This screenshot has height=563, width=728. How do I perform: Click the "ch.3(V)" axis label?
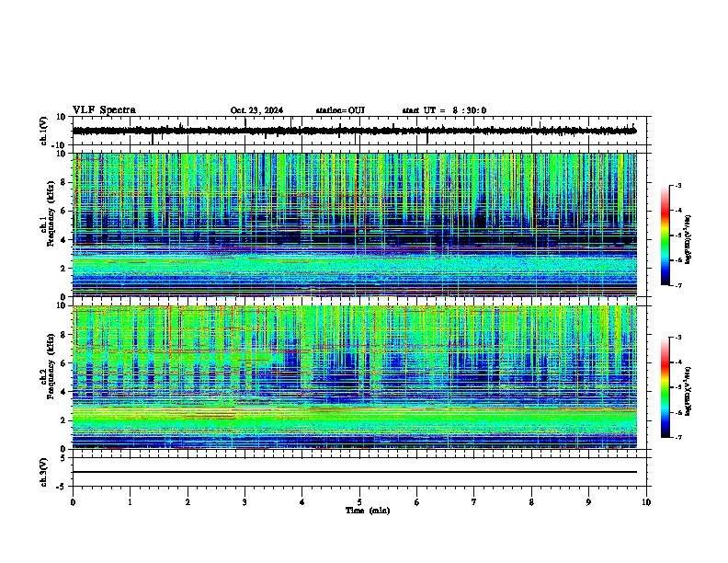[44, 472]
